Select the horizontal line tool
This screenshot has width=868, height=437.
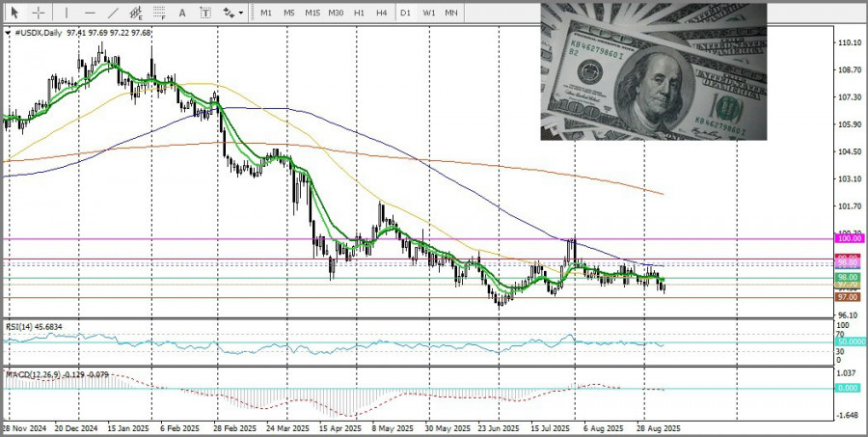click(x=89, y=13)
